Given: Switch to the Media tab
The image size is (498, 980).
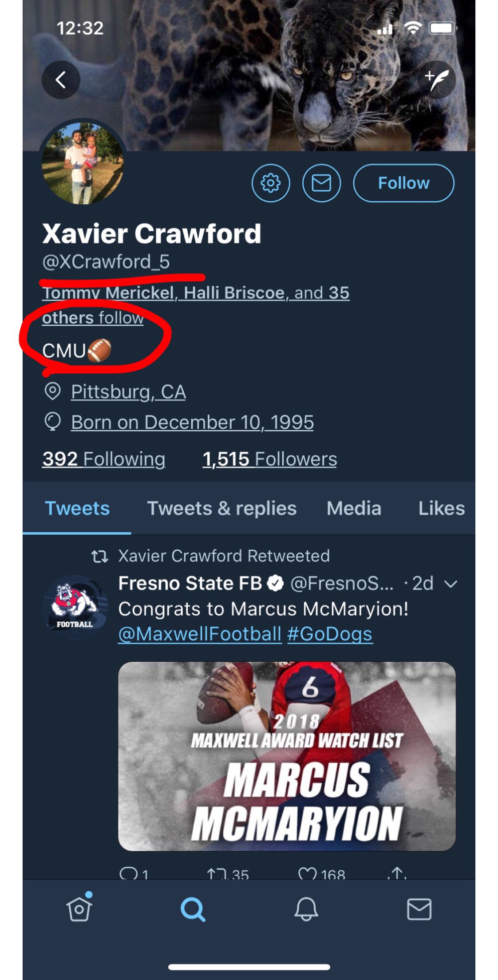Looking at the screenshot, I should [354, 509].
